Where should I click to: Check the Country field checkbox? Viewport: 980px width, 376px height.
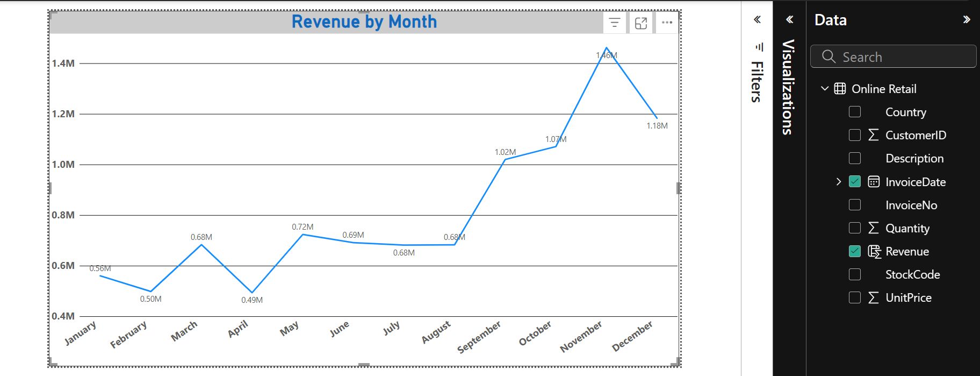coord(855,112)
